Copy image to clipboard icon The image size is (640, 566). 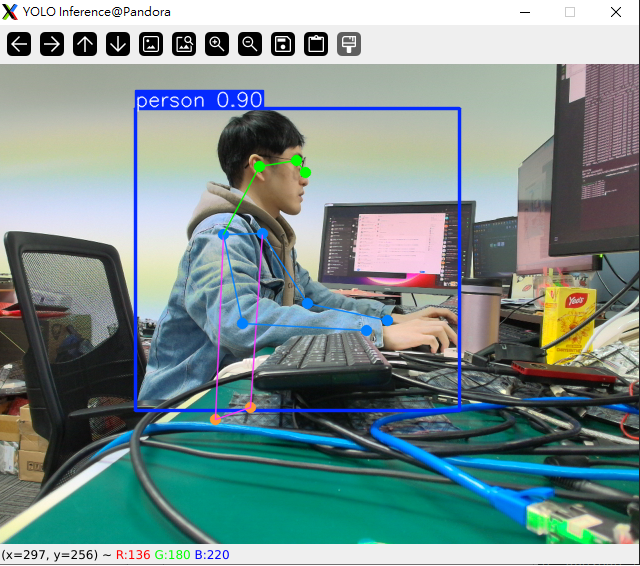316,44
